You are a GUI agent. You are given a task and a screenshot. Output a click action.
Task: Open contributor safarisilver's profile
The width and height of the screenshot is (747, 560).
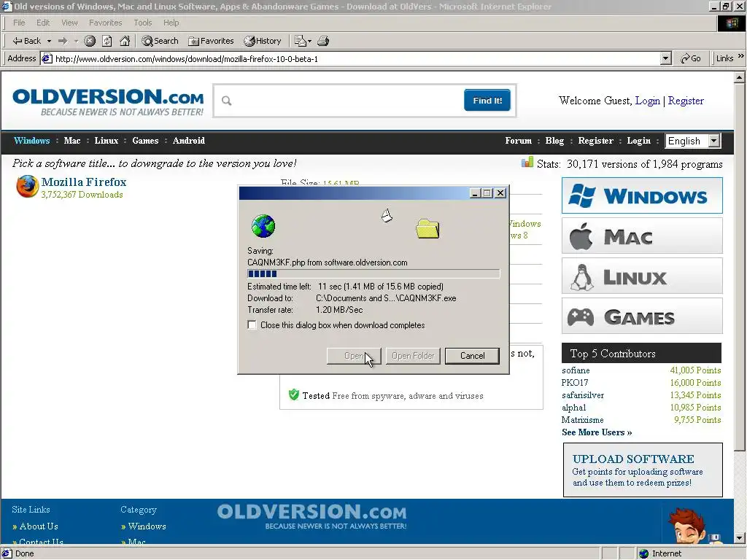point(583,394)
